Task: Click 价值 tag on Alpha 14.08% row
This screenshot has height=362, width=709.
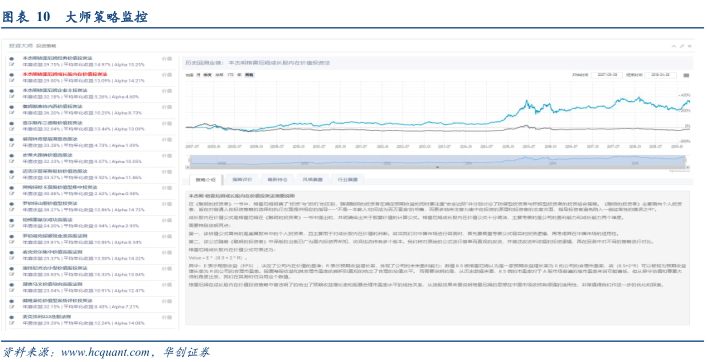Action: pyautogui.click(x=167, y=317)
